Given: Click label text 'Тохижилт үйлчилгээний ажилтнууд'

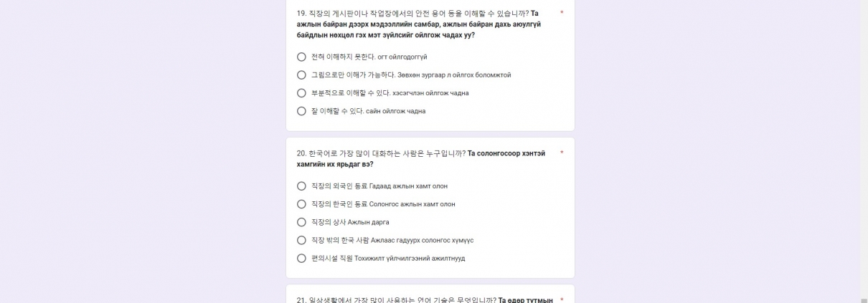Looking at the screenshot, I should (x=410, y=259).
